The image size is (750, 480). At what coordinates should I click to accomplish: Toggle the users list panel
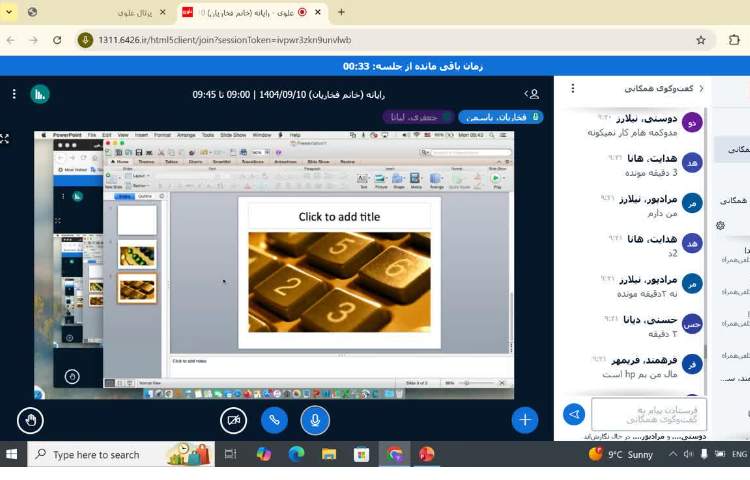pyautogui.click(x=533, y=94)
